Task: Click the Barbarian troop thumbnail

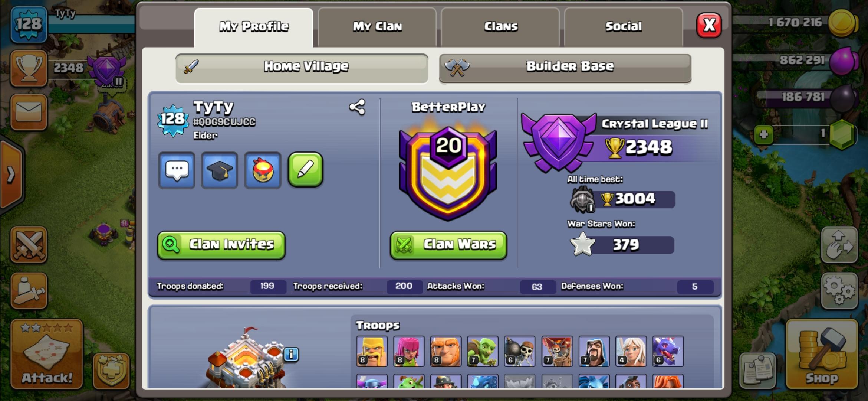Action: point(372,351)
